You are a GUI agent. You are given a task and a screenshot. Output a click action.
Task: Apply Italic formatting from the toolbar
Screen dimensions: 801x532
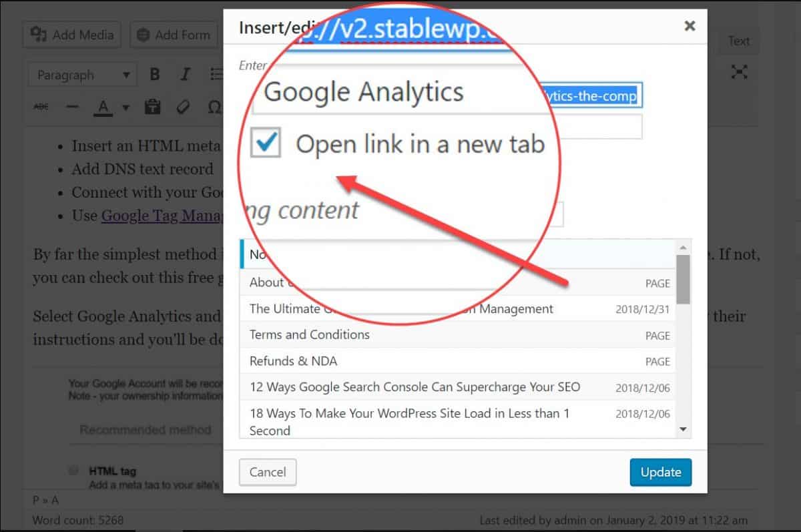pos(186,75)
